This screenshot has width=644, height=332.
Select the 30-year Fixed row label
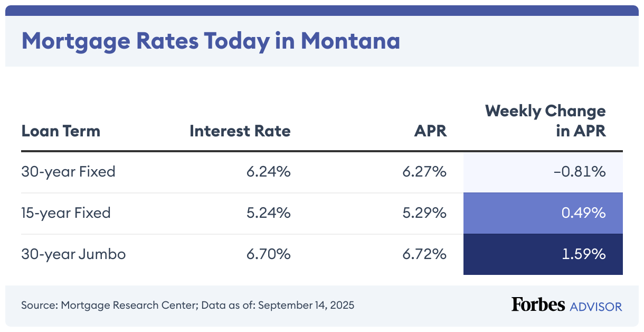click(68, 172)
